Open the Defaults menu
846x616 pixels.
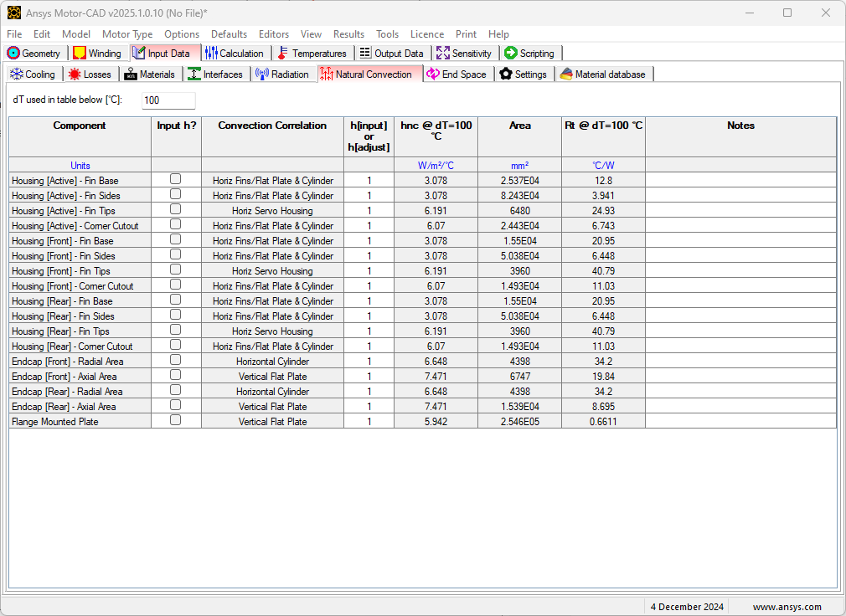click(x=229, y=34)
